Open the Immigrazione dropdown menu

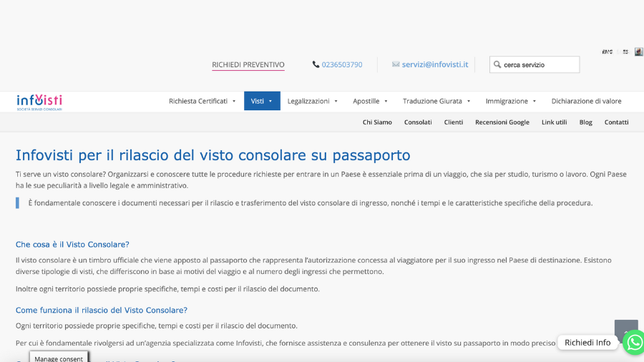pyautogui.click(x=510, y=101)
